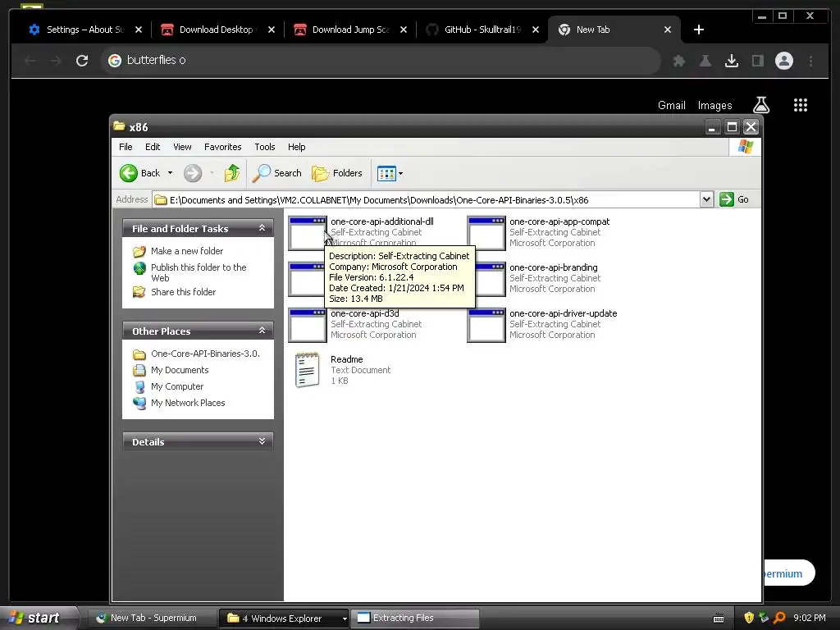The height and width of the screenshot is (630, 840).
Task: Open the View menu
Action: 182,147
